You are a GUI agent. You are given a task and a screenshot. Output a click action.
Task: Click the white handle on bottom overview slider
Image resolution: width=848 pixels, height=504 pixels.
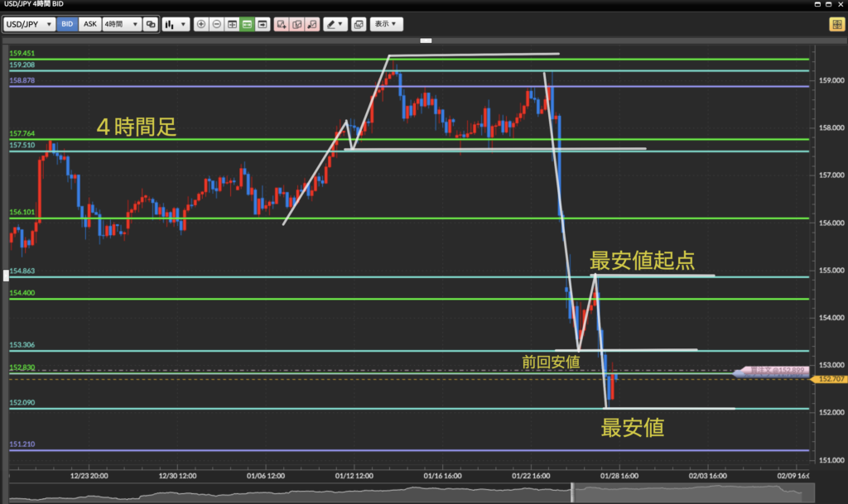571,492
